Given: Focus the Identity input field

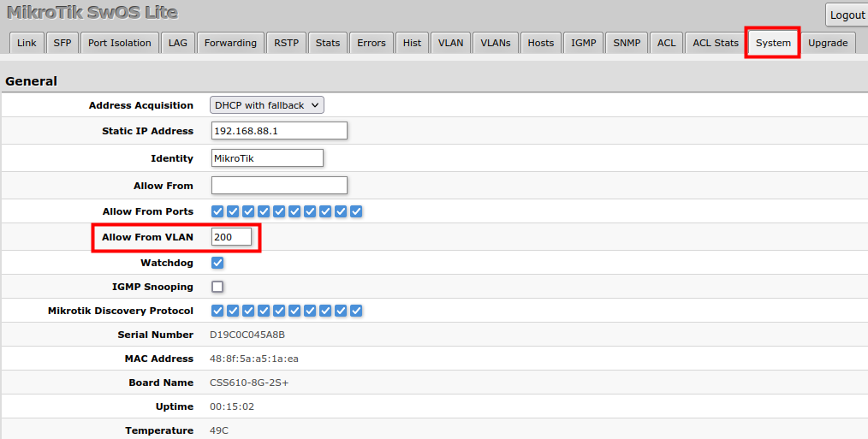Looking at the screenshot, I should 267,158.
